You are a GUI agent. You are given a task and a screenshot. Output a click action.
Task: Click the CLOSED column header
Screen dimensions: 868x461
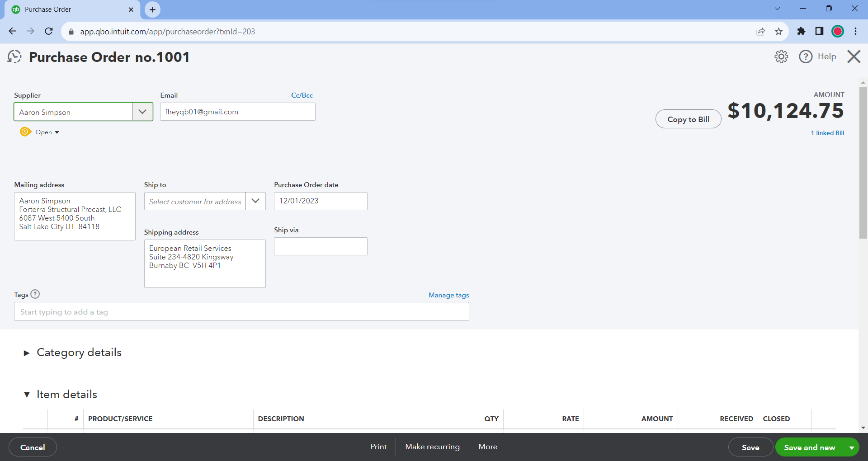[x=776, y=419]
